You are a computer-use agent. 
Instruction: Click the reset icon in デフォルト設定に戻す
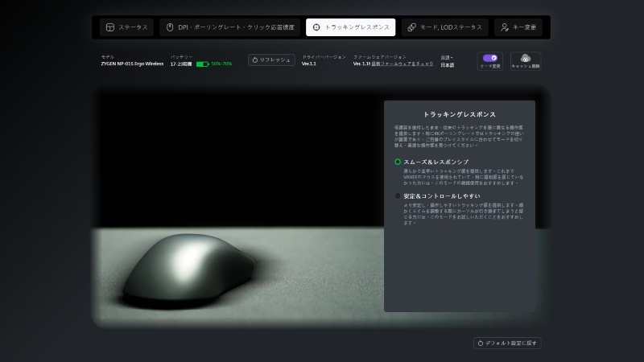point(481,343)
